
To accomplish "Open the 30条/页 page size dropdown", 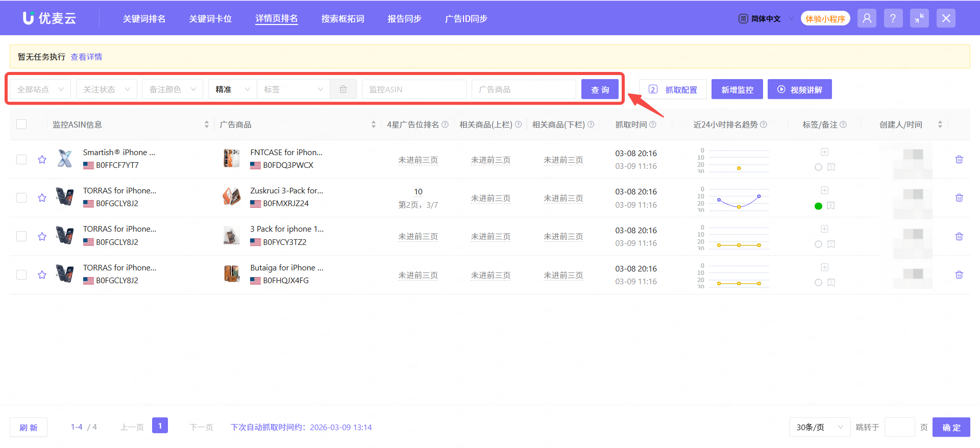I will [x=819, y=428].
